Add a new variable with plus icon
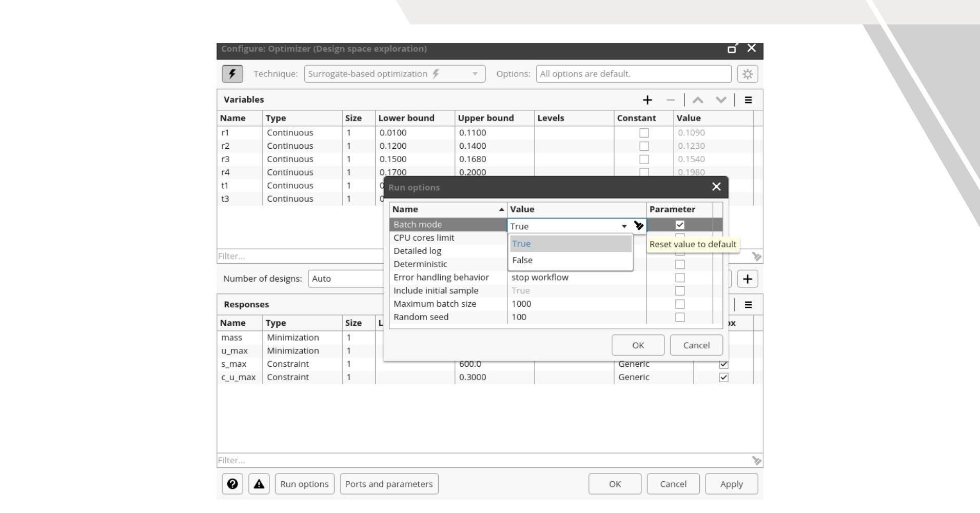The height and width of the screenshot is (513, 980). point(648,100)
